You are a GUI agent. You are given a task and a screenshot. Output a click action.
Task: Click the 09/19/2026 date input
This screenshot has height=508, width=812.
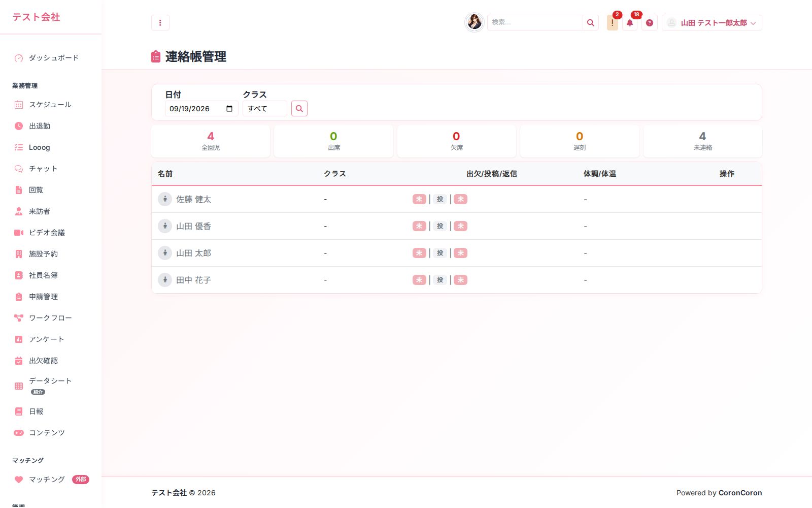tap(201, 108)
